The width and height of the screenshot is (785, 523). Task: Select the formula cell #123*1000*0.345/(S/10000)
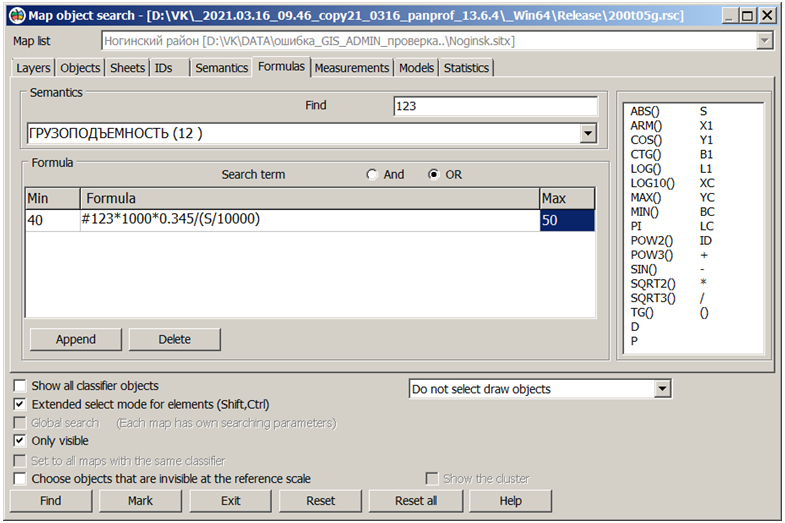[310, 220]
